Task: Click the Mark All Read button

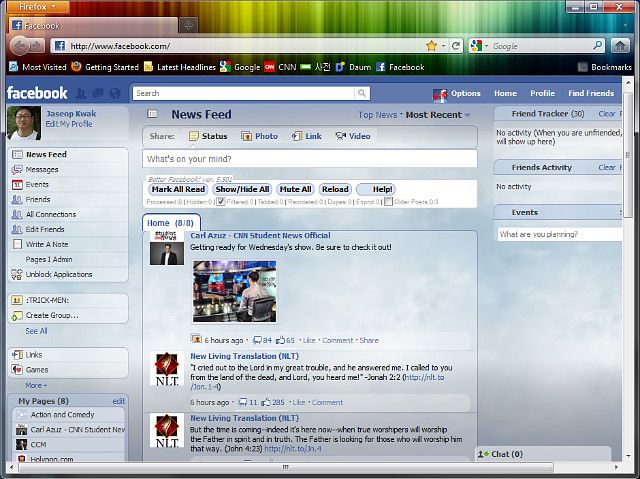Action: (178, 189)
